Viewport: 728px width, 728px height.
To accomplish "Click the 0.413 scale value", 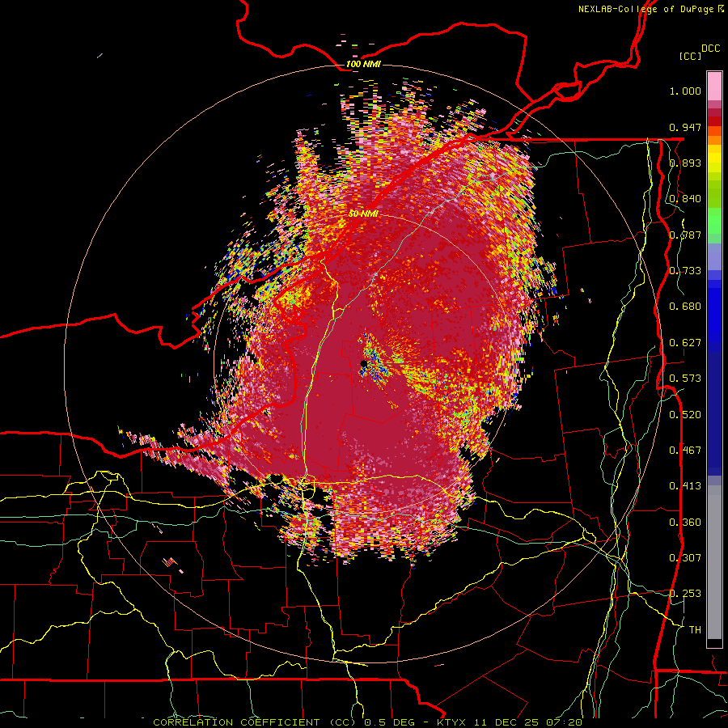I will [685, 486].
